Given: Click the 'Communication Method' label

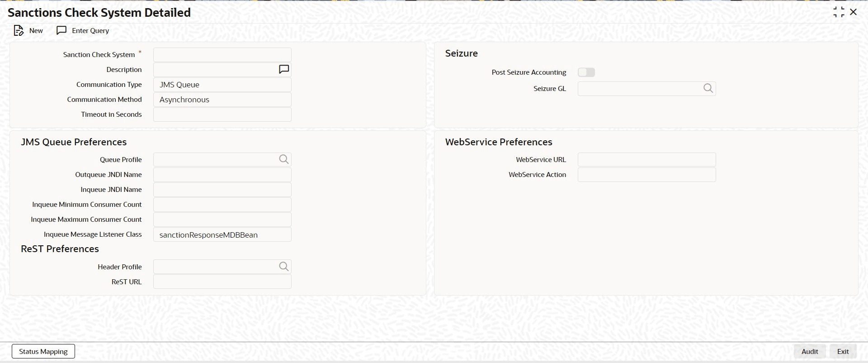Looking at the screenshot, I should point(104,100).
